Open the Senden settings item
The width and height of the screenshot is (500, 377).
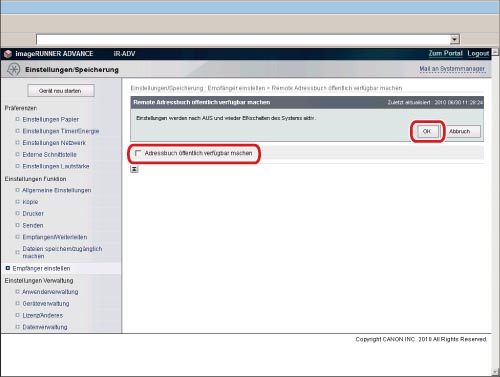pos(33,225)
